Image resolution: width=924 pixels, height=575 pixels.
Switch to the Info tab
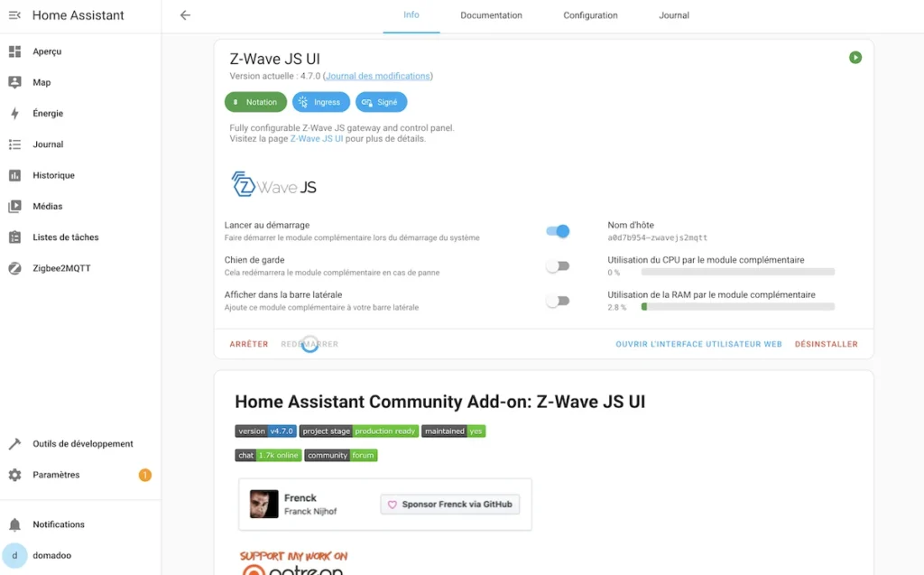click(x=411, y=15)
